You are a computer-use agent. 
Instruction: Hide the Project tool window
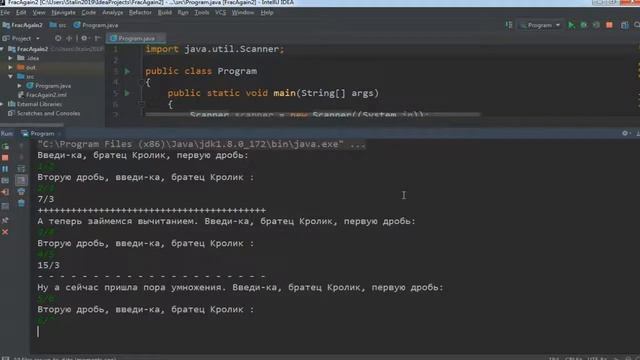point(97,38)
